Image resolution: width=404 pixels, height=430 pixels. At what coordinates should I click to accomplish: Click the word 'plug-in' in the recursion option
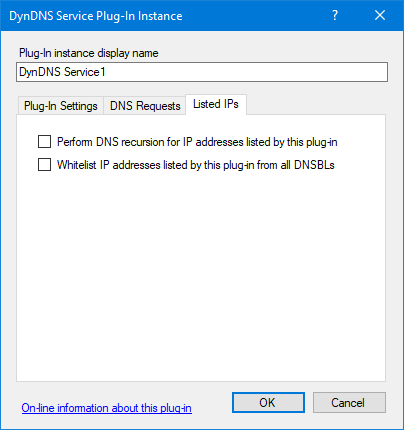[x=322, y=142]
